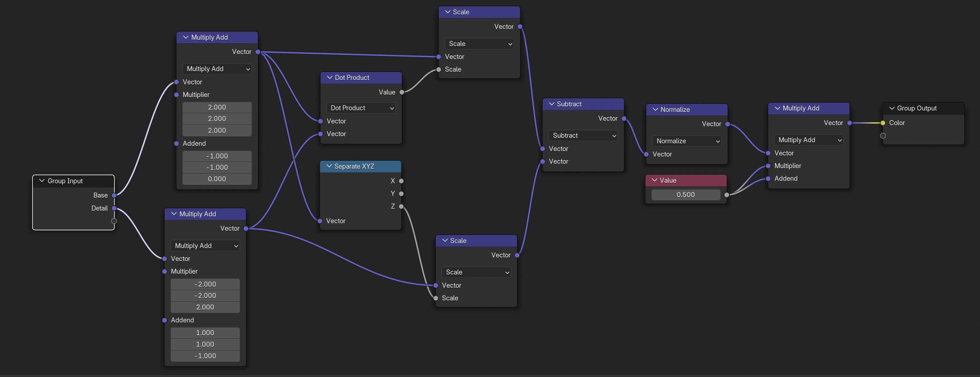Image resolution: width=980 pixels, height=377 pixels.
Task: Collapse the Value node
Action: [654, 180]
